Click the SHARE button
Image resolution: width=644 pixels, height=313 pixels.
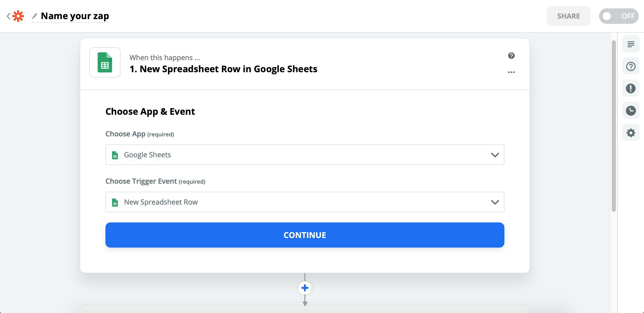click(x=569, y=16)
